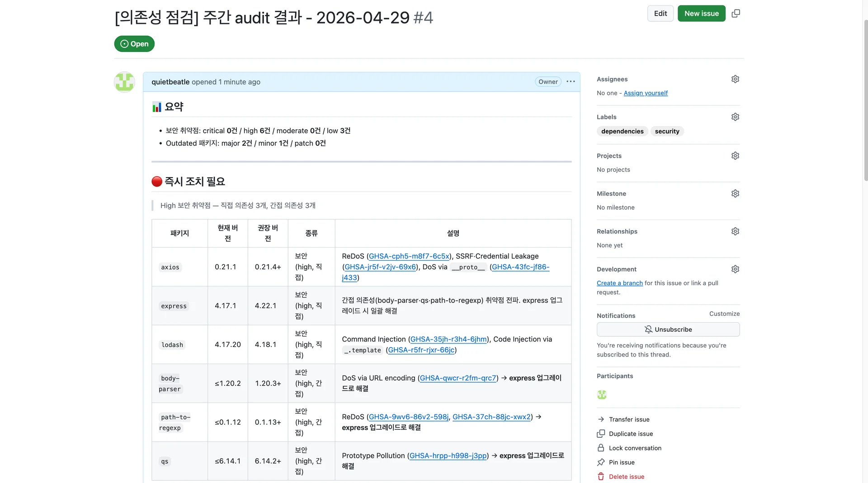Open the Projects settings gear

pyautogui.click(x=735, y=155)
